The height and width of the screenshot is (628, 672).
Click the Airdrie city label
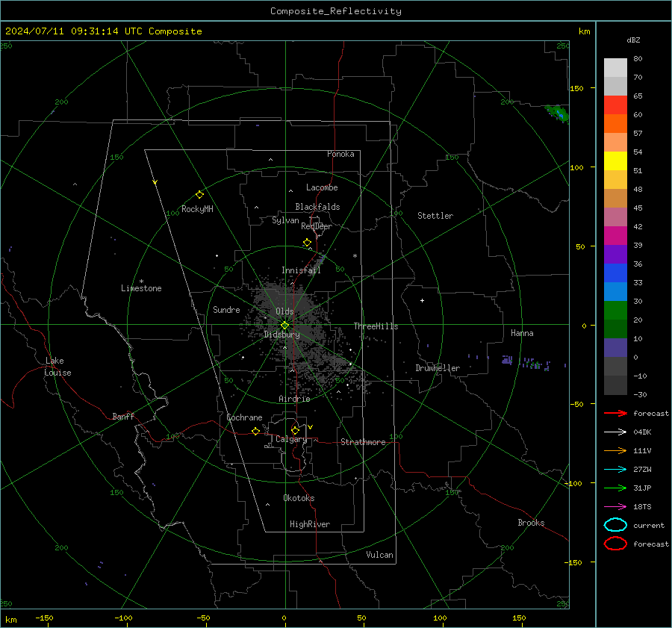pos(294,399)
